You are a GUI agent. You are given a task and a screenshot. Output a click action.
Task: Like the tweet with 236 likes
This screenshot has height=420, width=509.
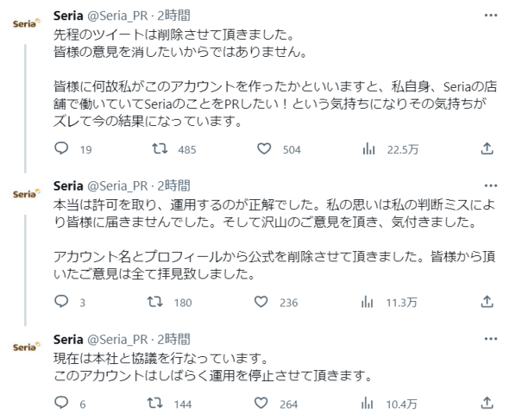pos(261,302)
